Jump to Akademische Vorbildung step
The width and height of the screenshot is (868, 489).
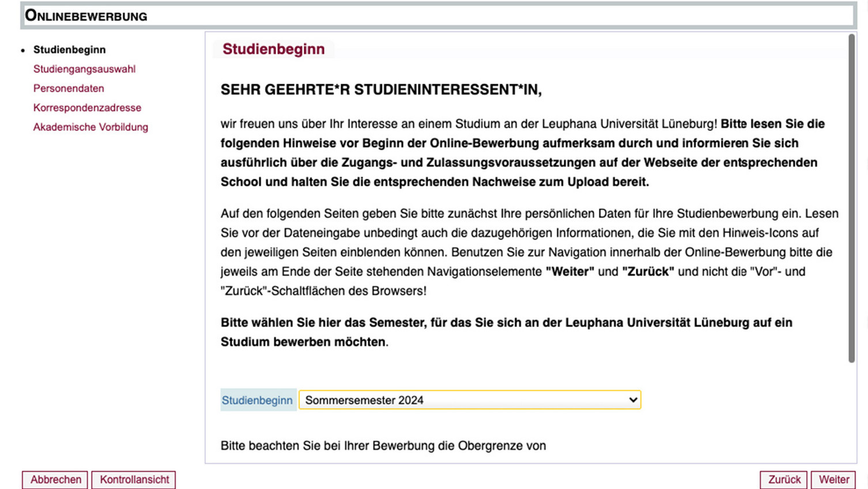90,127
